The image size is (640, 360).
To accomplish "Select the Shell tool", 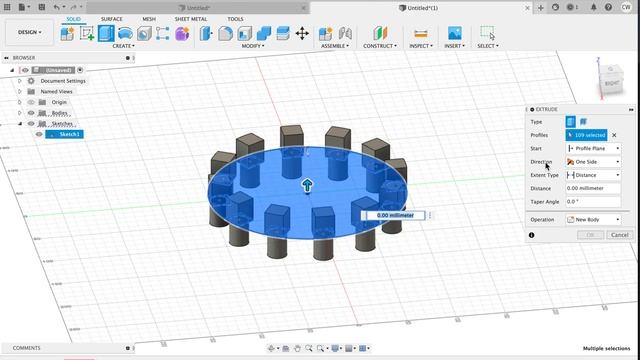I will 244,33.
